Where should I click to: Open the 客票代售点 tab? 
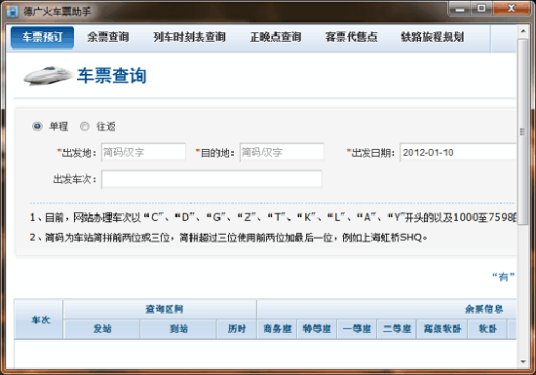coord(351,37)
